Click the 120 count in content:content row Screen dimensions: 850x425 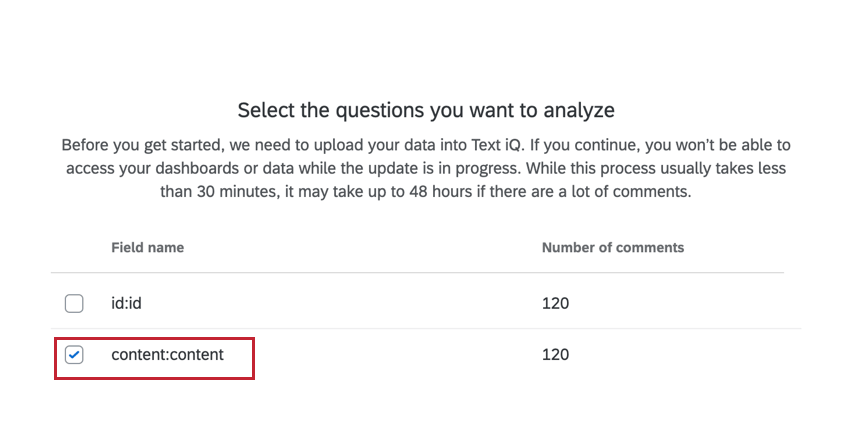point(555,355)
